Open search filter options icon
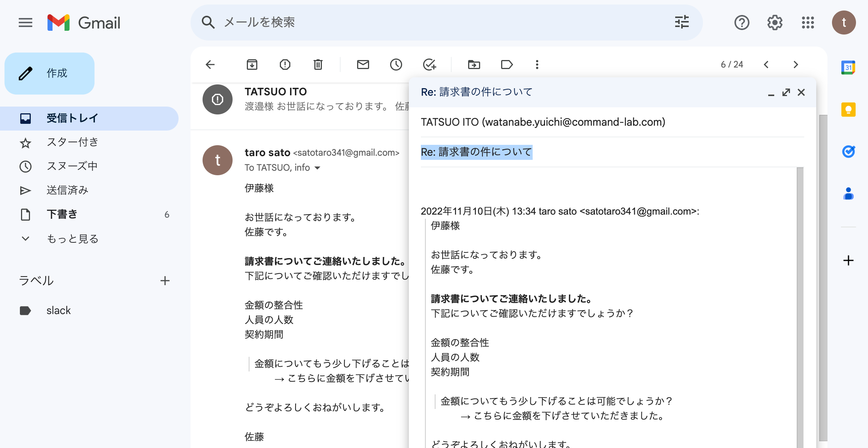The height and width of the screenshot is (448, 868). [682, 23]
